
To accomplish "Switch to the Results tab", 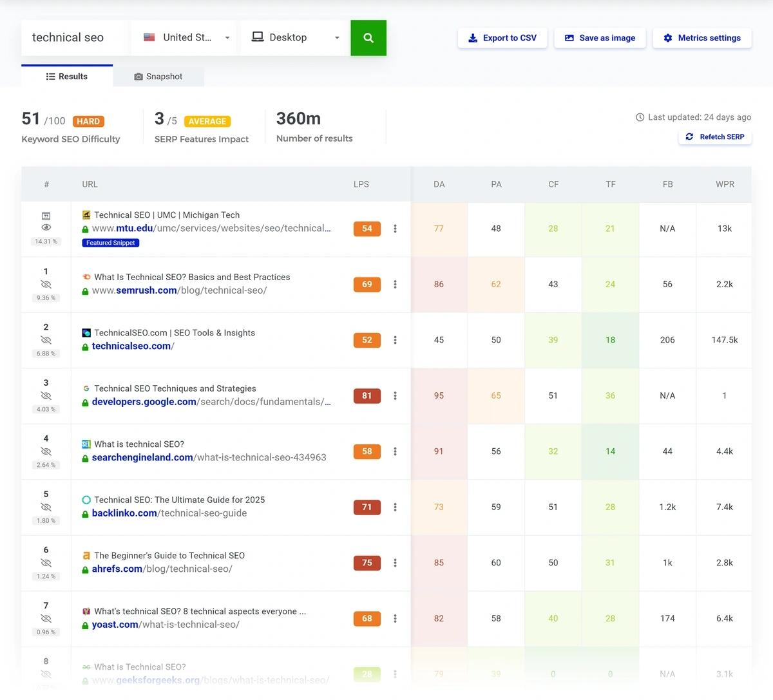I will pyautogui.click(x=67, y=76).
